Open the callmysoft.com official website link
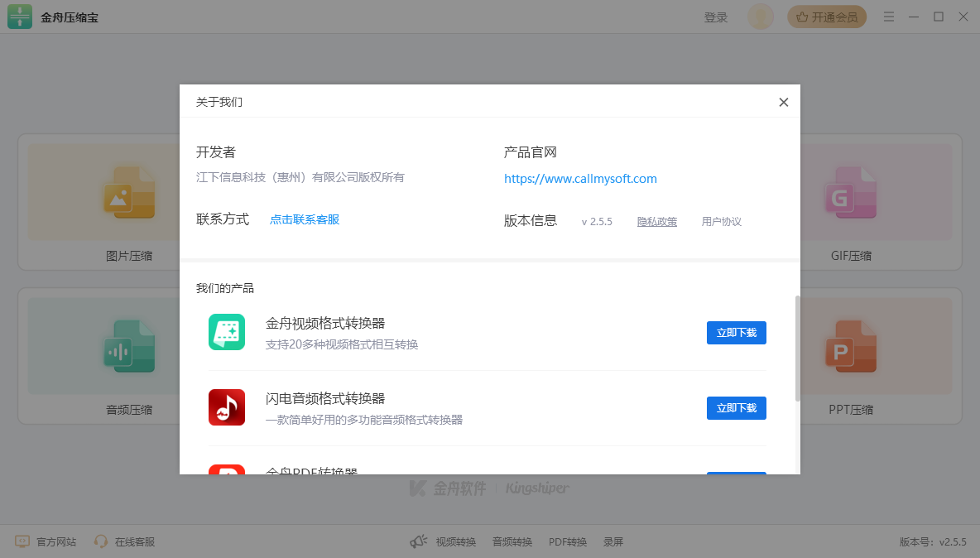 [x=580, y=179]
